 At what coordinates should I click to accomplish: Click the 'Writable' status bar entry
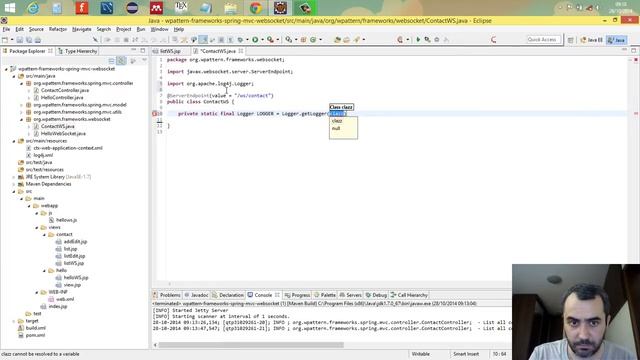420,354
